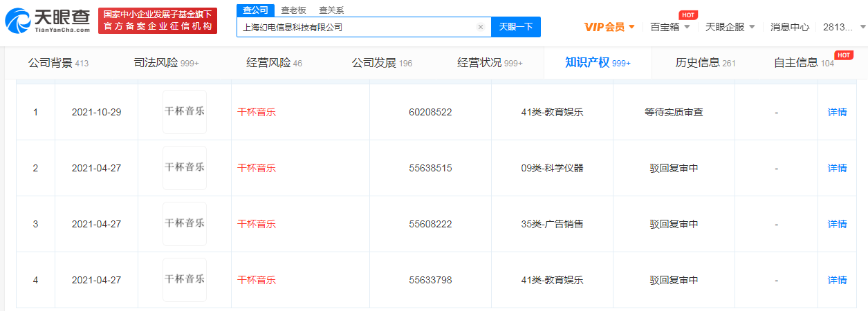This screenshot has height=311, width=868.
Task: Select registration number 55638515
Action: [430, 168]
